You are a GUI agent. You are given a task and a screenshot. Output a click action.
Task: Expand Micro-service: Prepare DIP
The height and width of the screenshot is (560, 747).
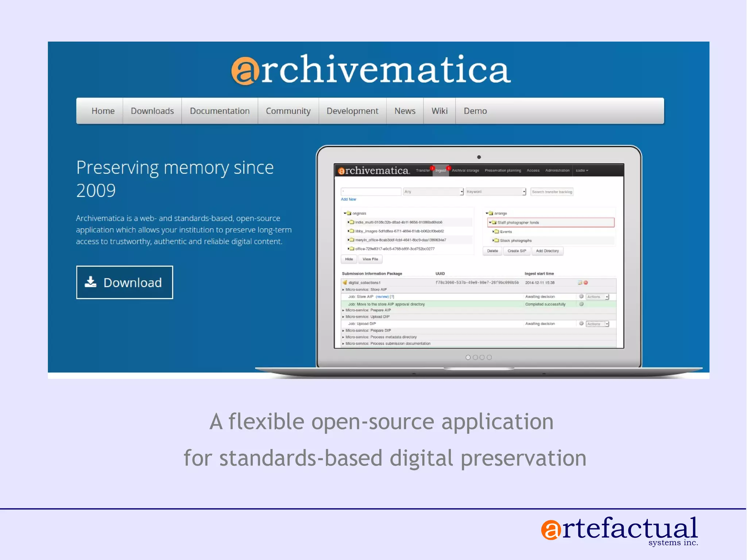[x=343, y=330]
